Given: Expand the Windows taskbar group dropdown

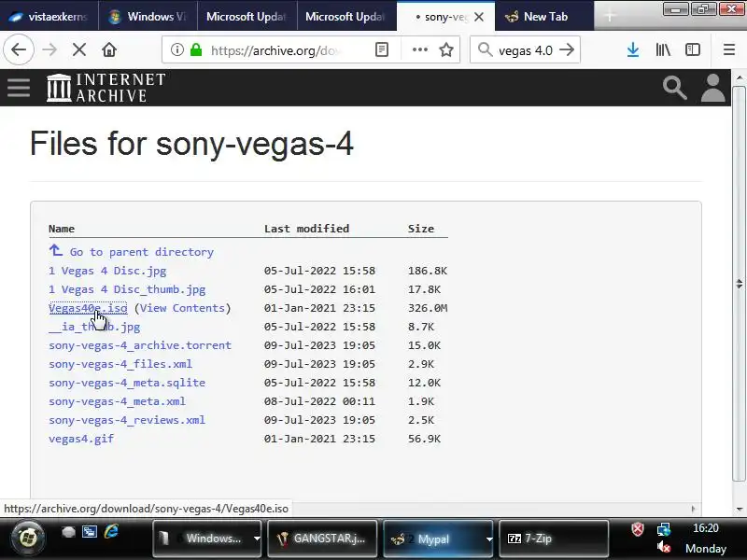Looking at the screenshot, I should click(257, 539).
